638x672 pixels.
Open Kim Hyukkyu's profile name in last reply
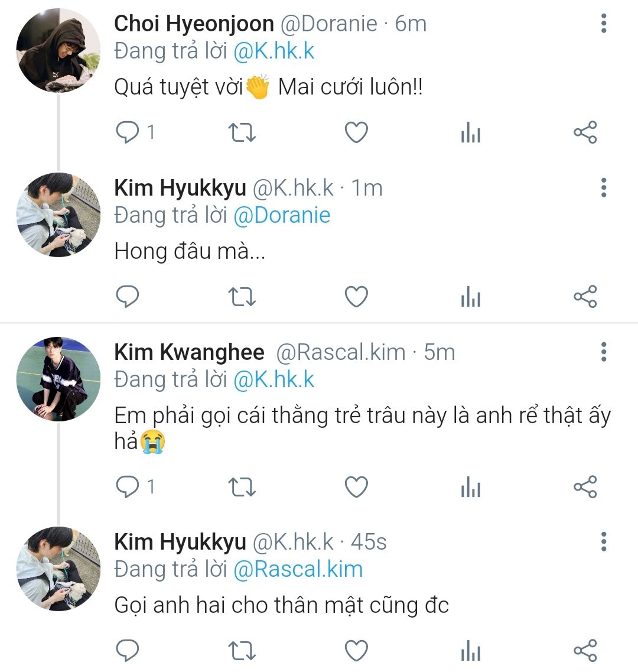pos(180,541)
